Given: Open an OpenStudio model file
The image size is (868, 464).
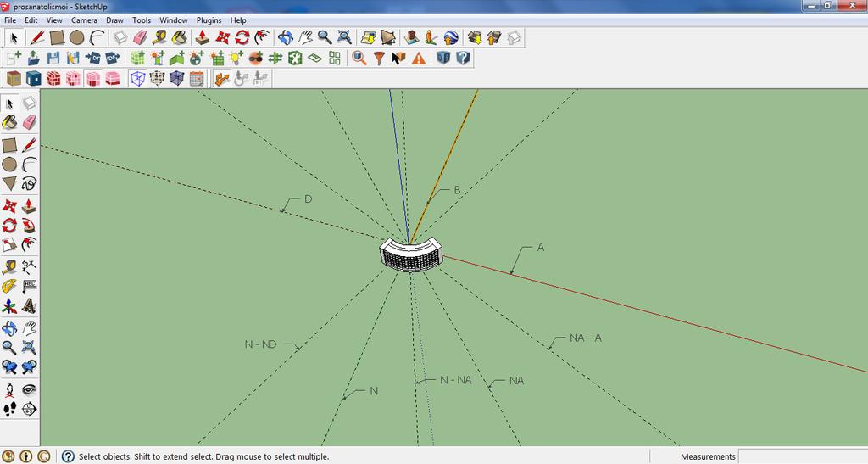Looking at the screenshot, I should [x=33, y=58].
